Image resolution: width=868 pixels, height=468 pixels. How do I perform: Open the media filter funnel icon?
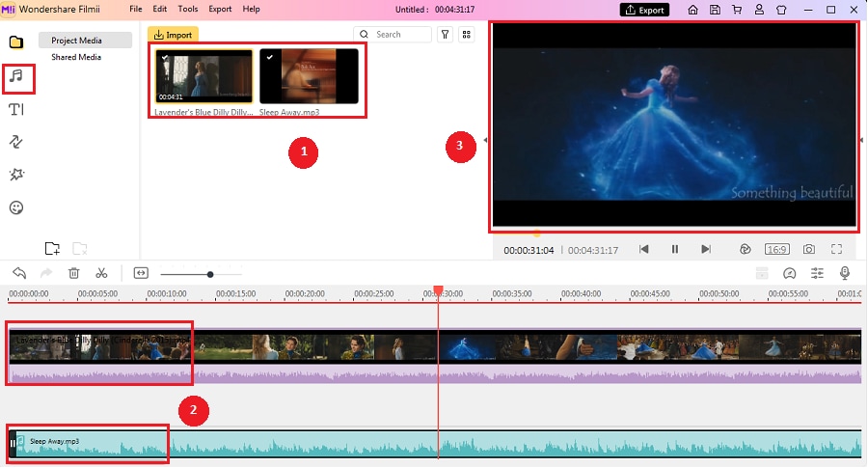point(445,35)
